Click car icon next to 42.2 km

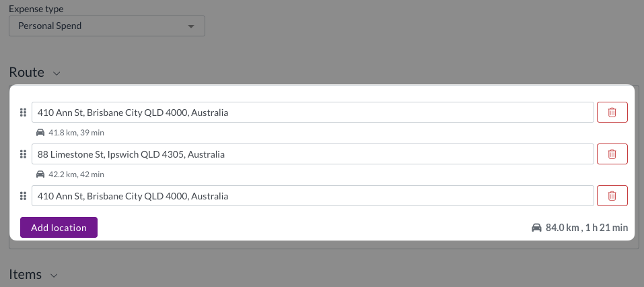(40, 174)
